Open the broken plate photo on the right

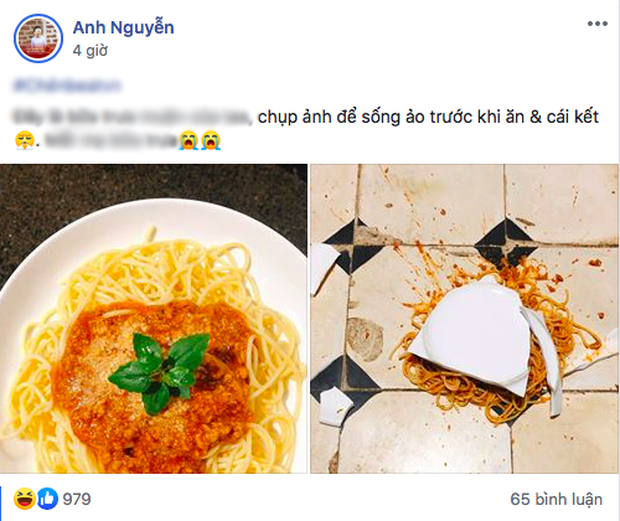(464, 319)
